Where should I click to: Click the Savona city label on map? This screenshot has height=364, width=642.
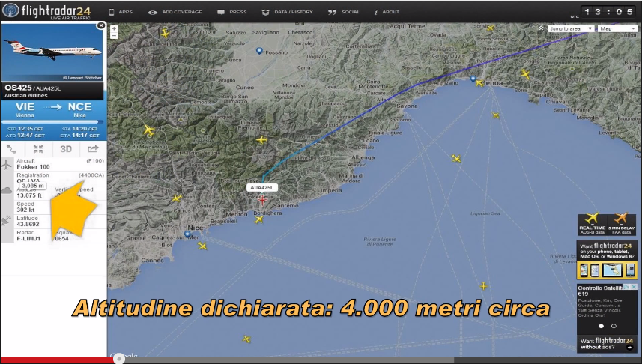pyautogui.click(x=407, y=106)
